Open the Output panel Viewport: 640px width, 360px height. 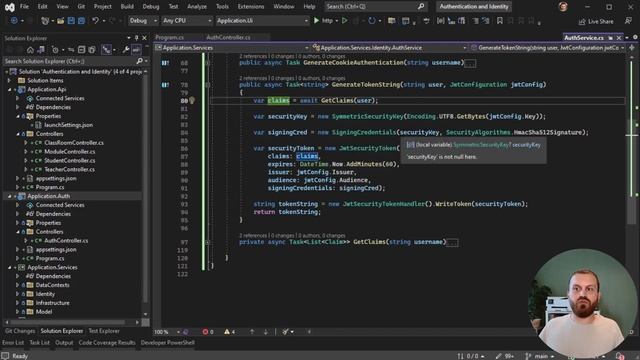pyautogui.click(x=64, y=342)
